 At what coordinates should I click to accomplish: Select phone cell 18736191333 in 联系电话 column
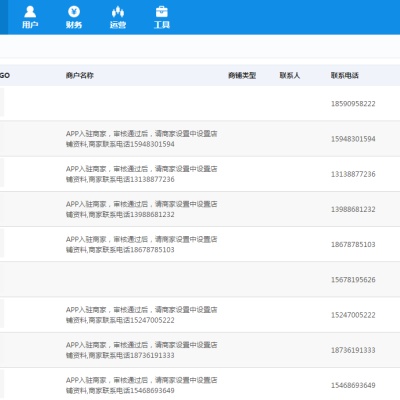(x=353, y=350)
